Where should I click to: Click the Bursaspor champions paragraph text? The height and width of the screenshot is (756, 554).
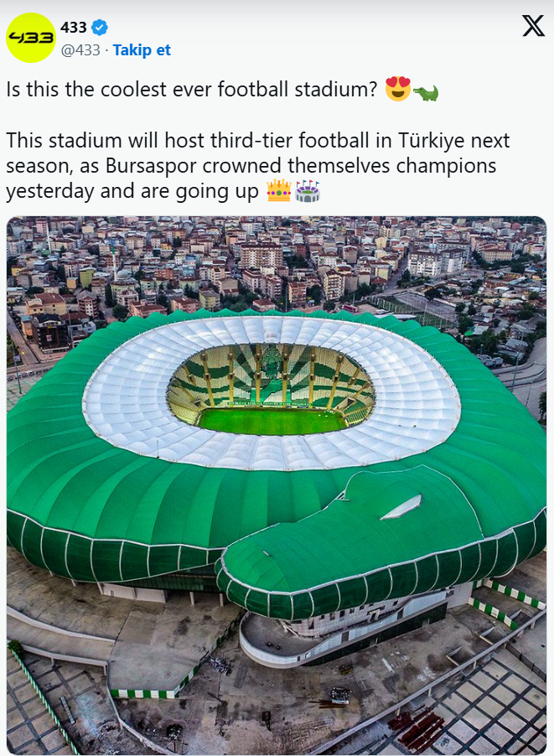257,166
